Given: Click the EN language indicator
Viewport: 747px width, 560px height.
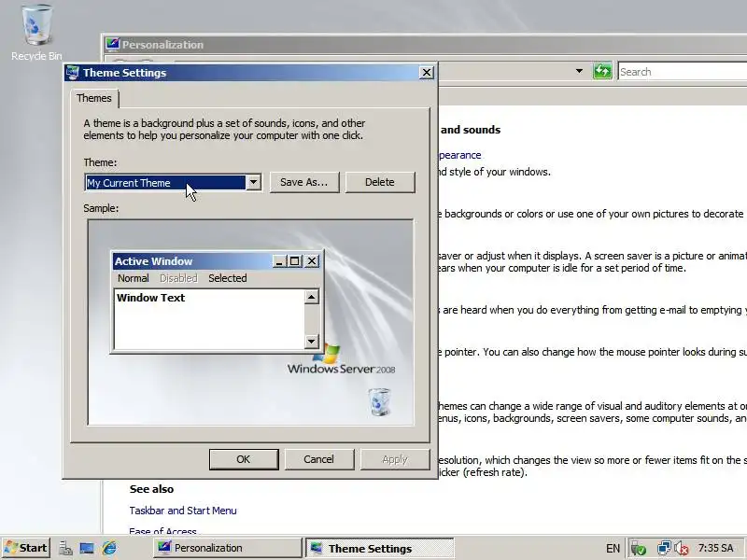Looking at the screenshot, I should click(x=613, y=549).
